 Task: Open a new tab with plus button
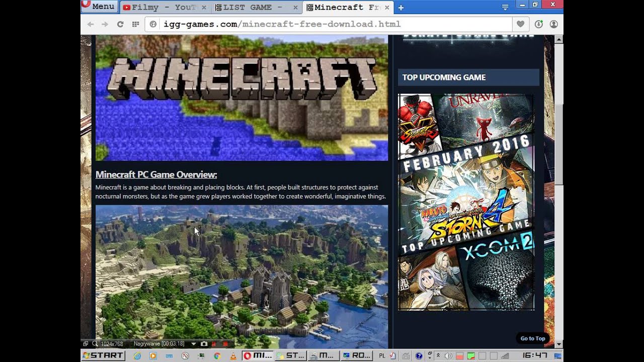401,8
